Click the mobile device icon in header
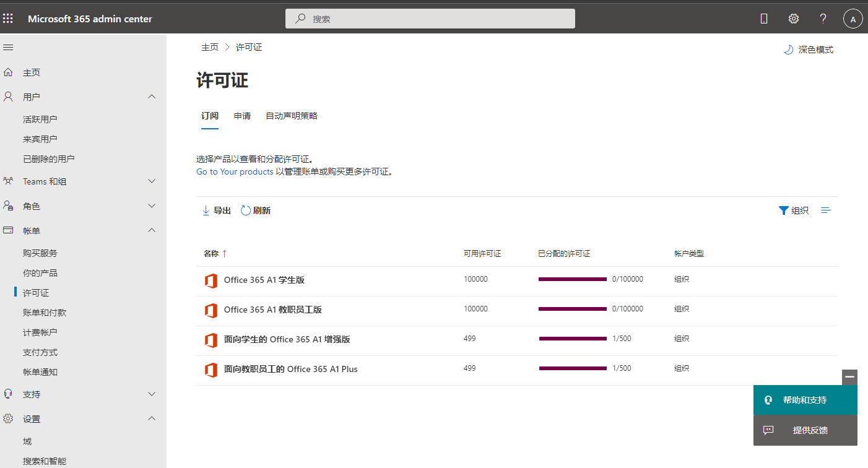Screen dimensions: 868x468 (x=764, y=19)
